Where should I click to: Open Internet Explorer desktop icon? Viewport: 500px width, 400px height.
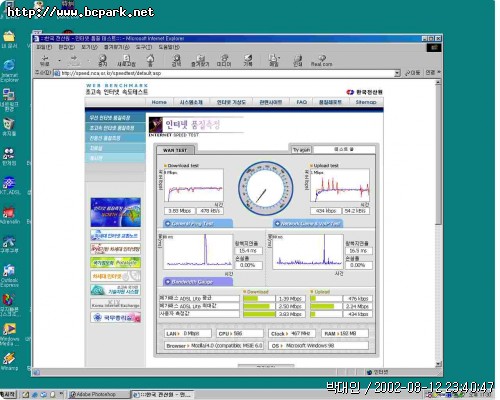tap(9, 70)
